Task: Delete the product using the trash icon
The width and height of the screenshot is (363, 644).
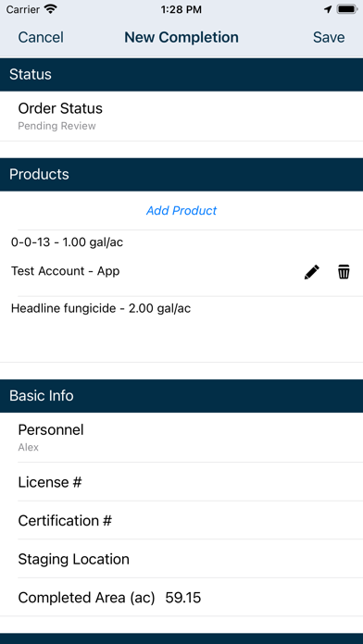Action: point(344,272)
